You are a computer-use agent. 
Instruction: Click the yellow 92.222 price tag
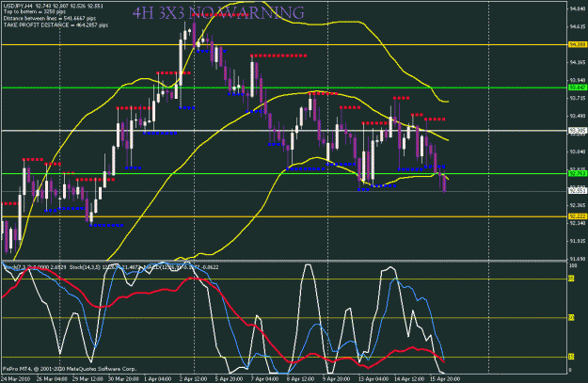click(x=578, y=216)
